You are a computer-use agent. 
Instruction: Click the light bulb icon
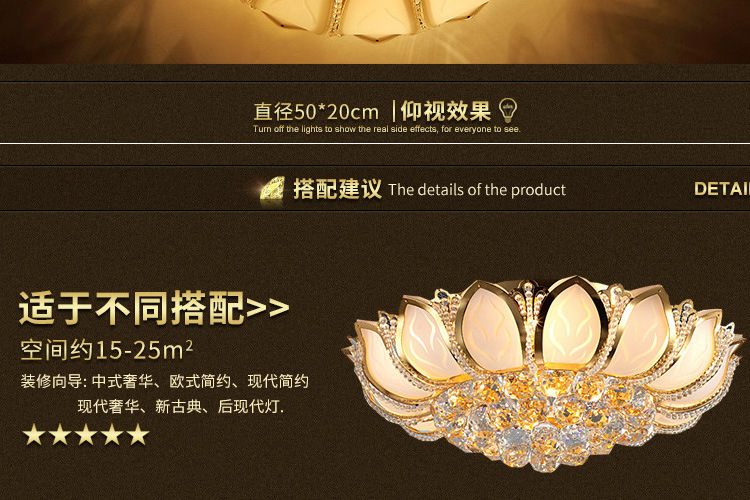coord(507,111)
